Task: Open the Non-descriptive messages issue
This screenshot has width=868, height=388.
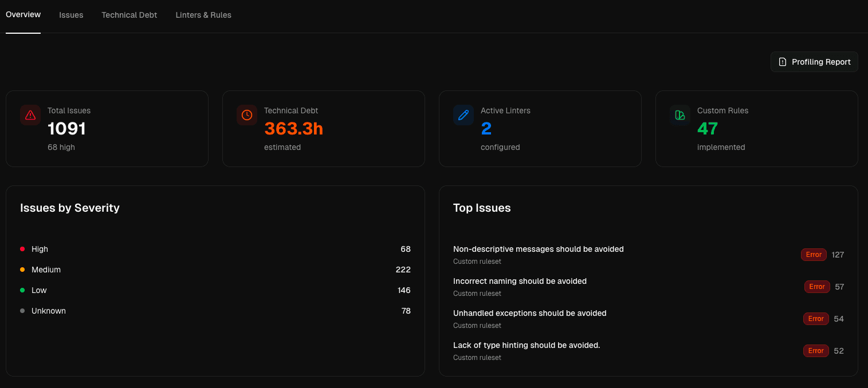Action: (539, 249)
